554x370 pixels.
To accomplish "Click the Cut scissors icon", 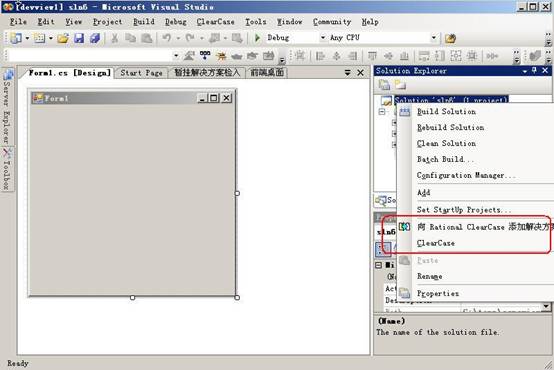I will 114,38.
